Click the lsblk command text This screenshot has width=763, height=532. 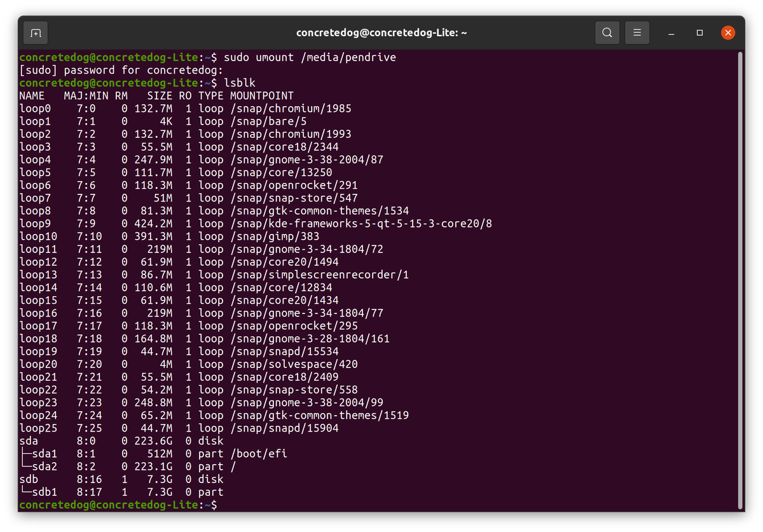[241, 83]
